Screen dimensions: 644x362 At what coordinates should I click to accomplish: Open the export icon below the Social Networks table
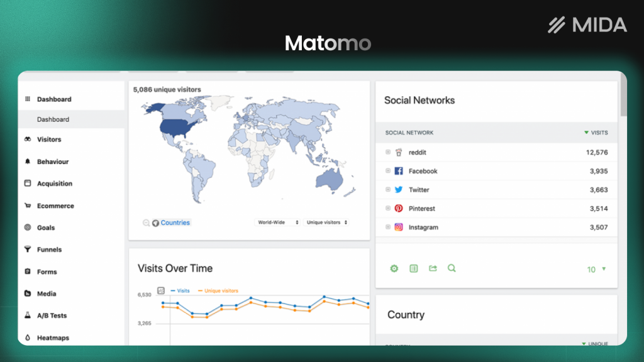pos(433,268)
